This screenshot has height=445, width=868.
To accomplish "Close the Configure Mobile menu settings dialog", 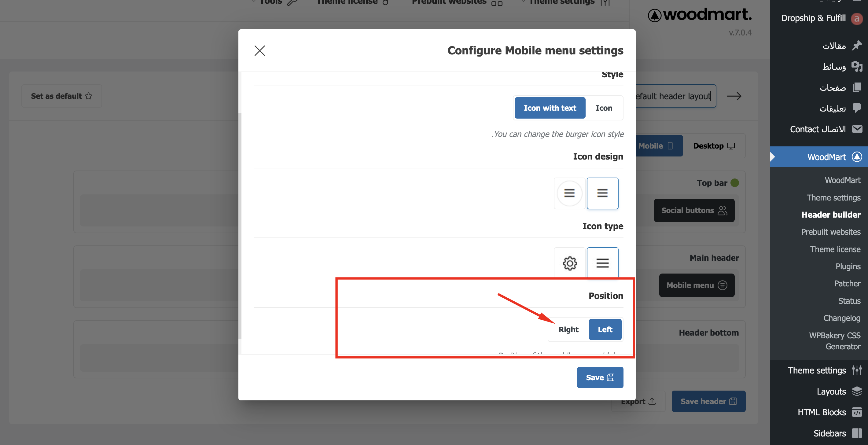I will pyautogui.click(x=259, y=50).
